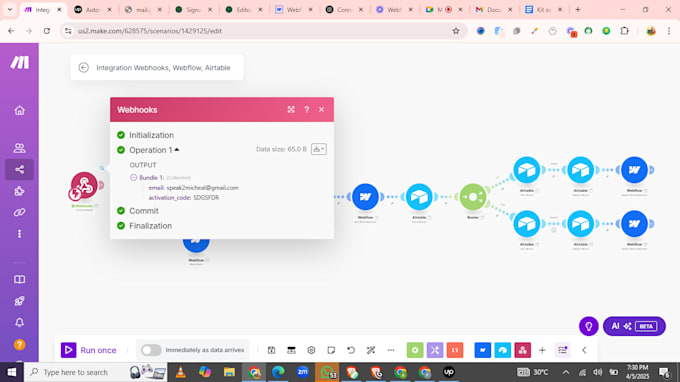680x382 pixels.
Task: Close the Webhooks output panel
Action: coord(321,110)
